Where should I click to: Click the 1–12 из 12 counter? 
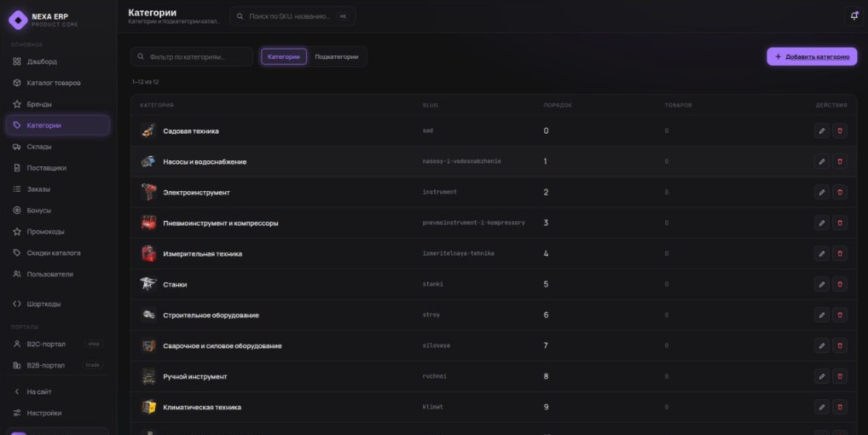(146, 82)
